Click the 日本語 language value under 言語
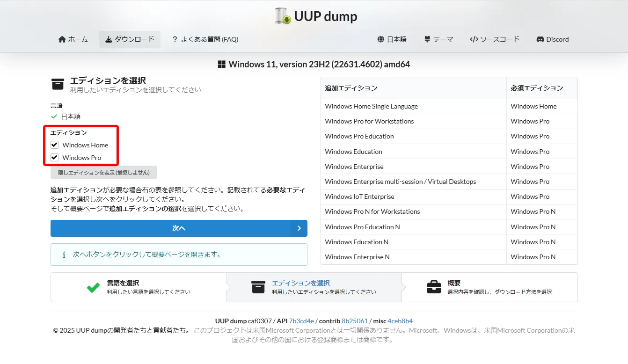The image size is (628, 364). (x=71, y=116)
